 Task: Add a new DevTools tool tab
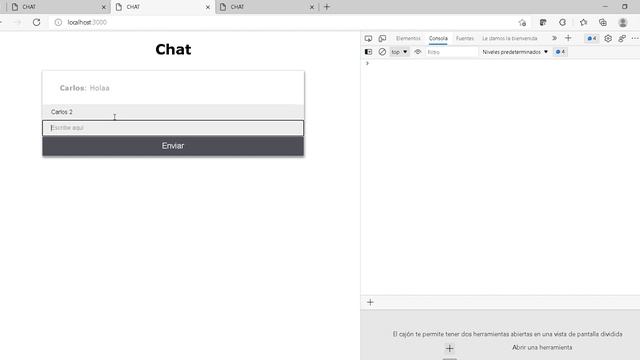pyautogui.click(x=568, y=38)
